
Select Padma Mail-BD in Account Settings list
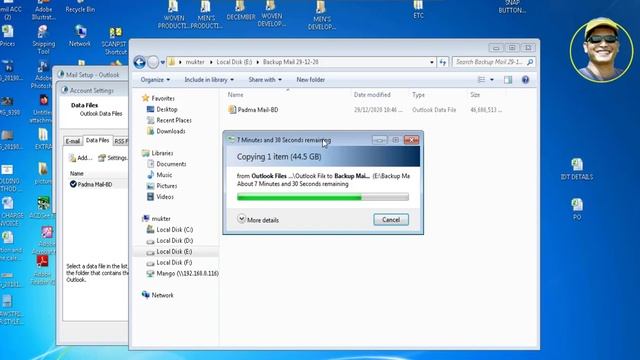(95, 184)
